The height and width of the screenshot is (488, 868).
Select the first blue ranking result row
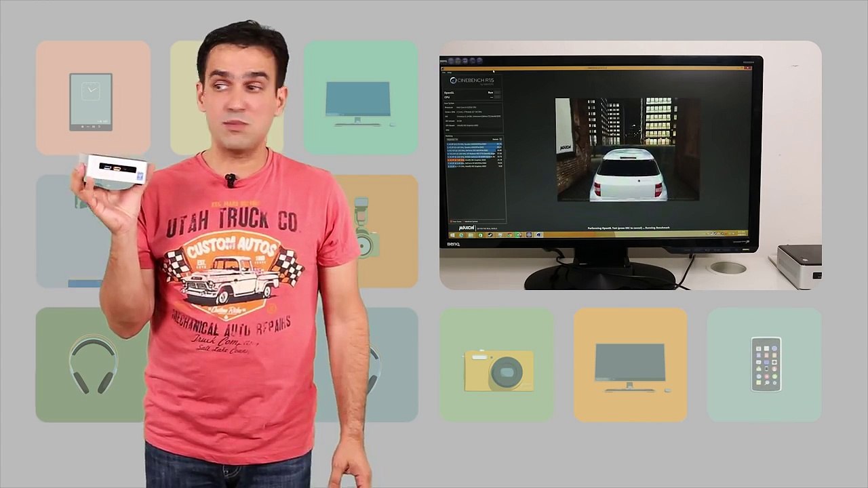coord(474,144)
